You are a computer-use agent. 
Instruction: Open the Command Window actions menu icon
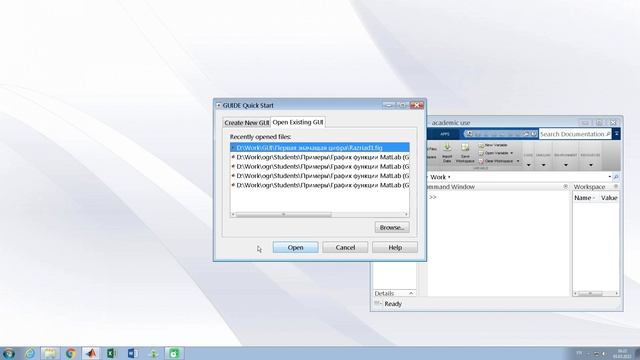tap(565, 187)
